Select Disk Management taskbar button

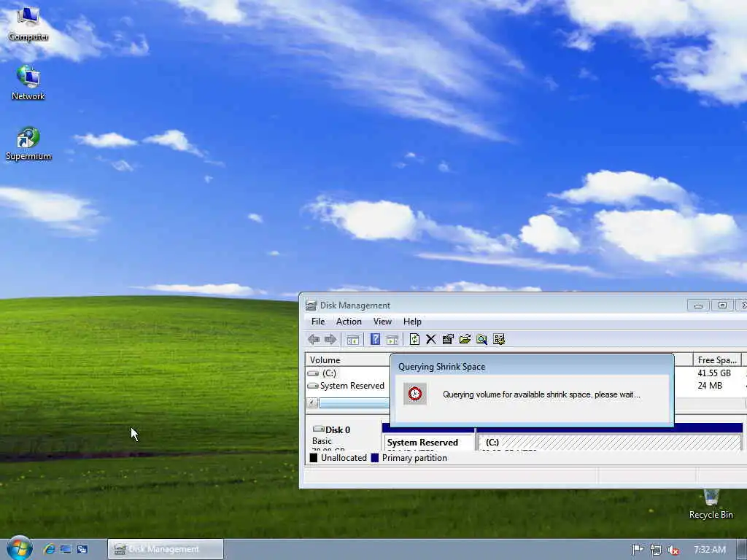(166, 549)
